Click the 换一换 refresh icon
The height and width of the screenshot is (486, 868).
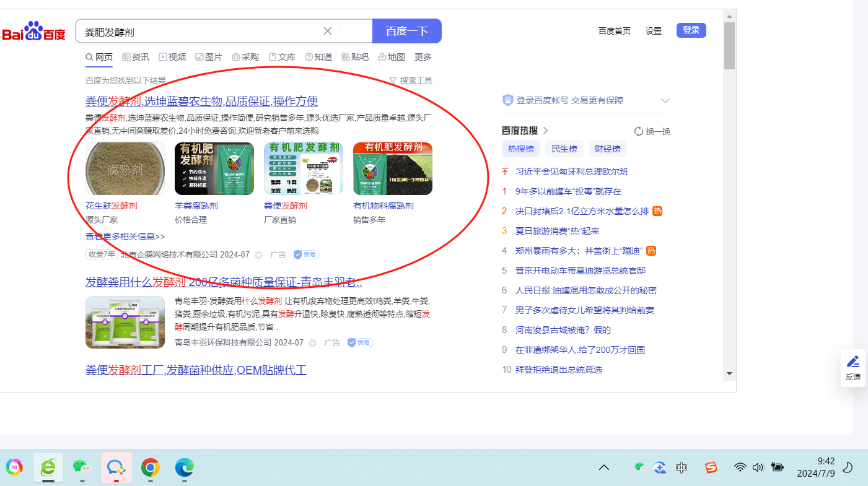tap(639, 131)
